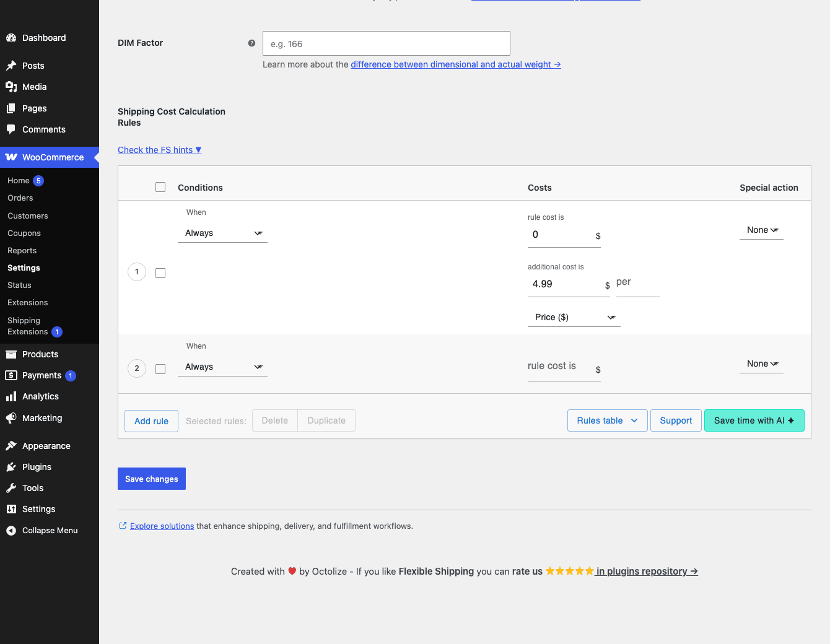830x644 pixels.
Task: Click the Dashboard gauge icon
Action: tap(11, 38)
